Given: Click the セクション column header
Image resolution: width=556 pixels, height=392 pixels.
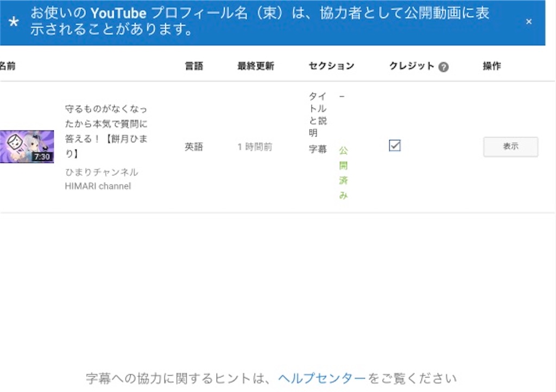Looking at the screenshot, I should [x=332, y=66].
